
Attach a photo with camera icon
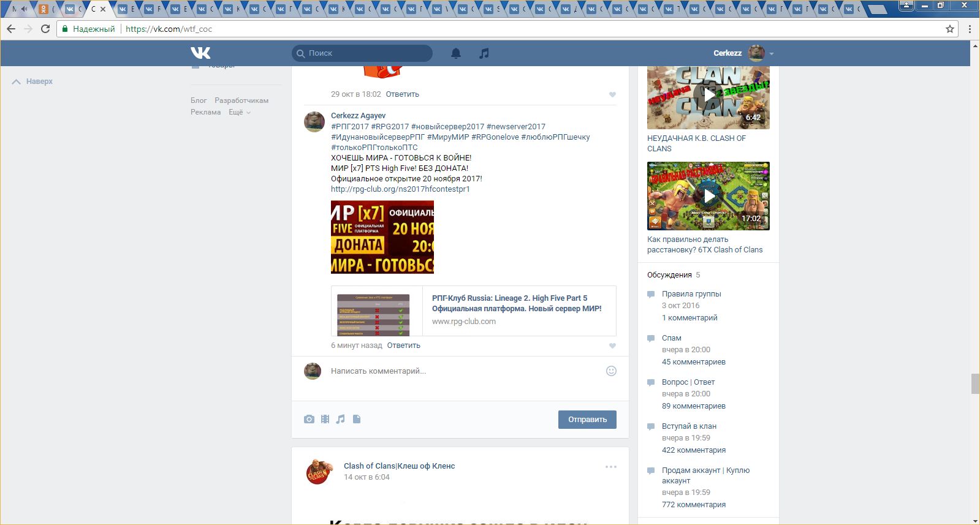coord(309,420)
